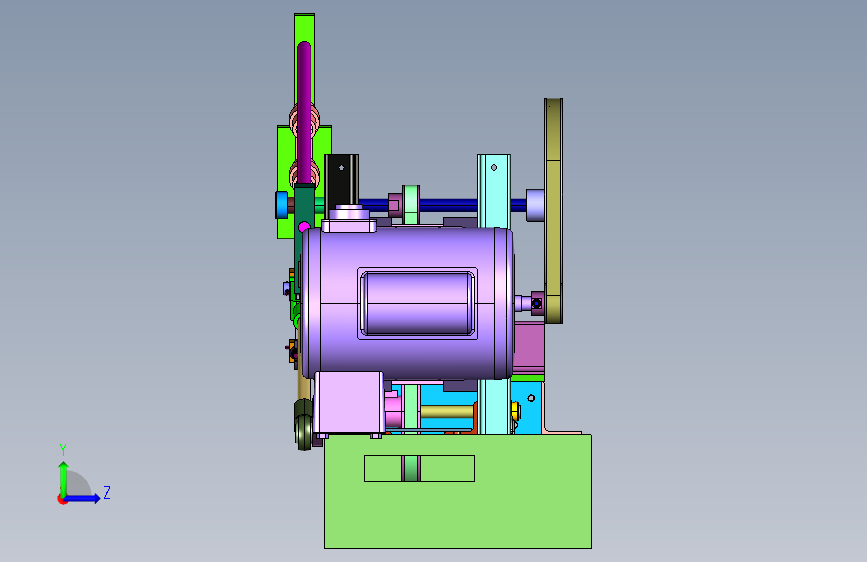This screenshot has height=562, width=867.
Task: Click the red X axis dot at triad origin
Action: pos(62,499)
